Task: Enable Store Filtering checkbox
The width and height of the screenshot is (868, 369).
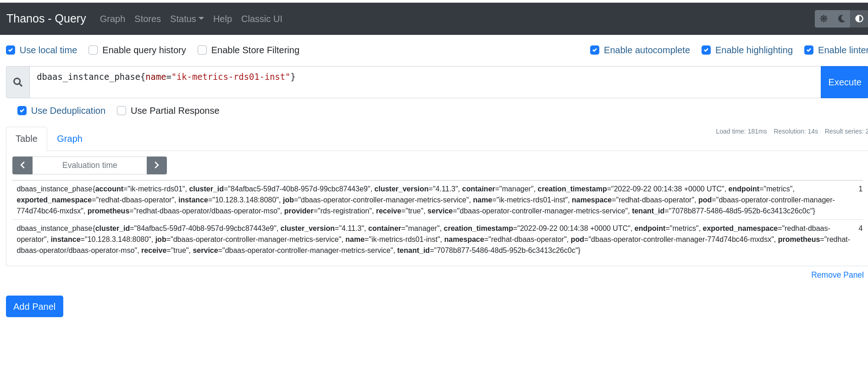Action: click(202, 50)
